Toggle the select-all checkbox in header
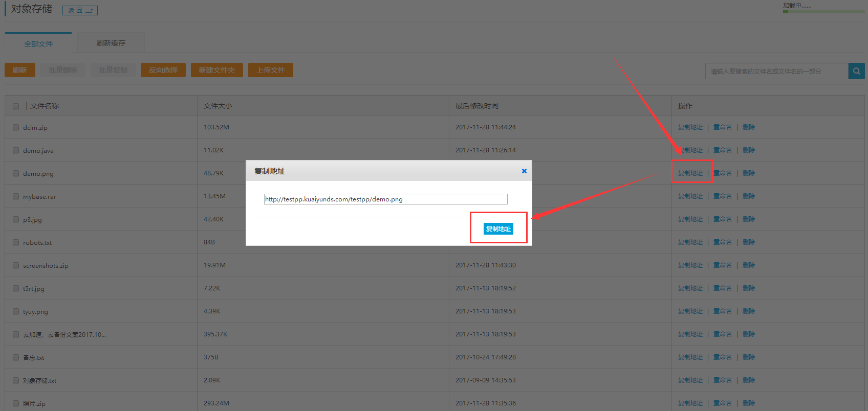The width and height of the screenshot is (868, 411). [16, 106]
